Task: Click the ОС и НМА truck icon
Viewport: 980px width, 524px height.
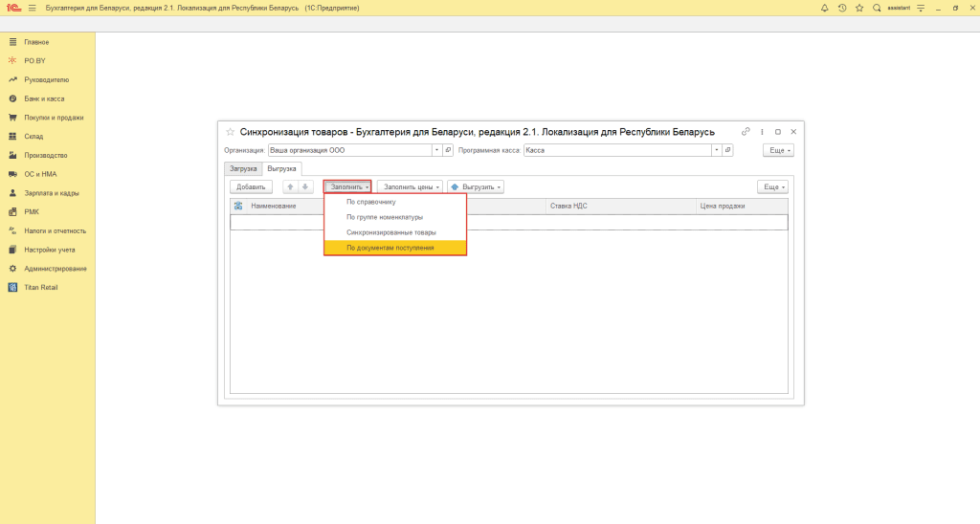Action: click(12, 174)
